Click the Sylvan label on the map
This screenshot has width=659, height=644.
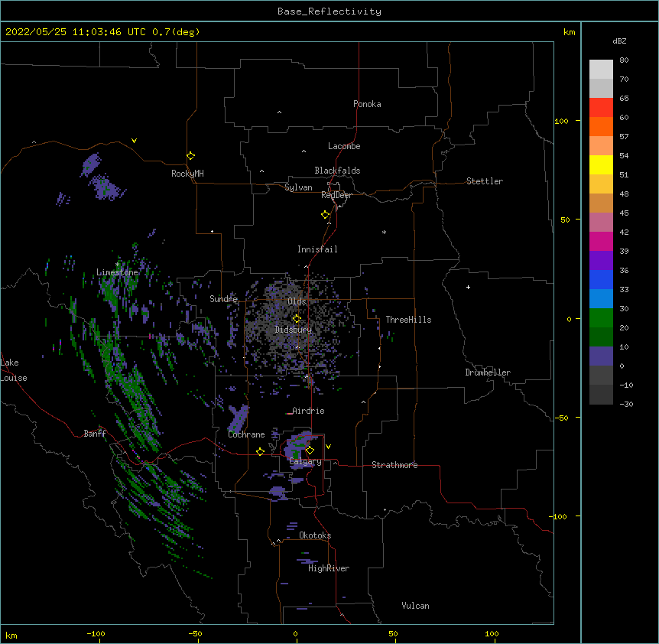(x=298, y=187)
